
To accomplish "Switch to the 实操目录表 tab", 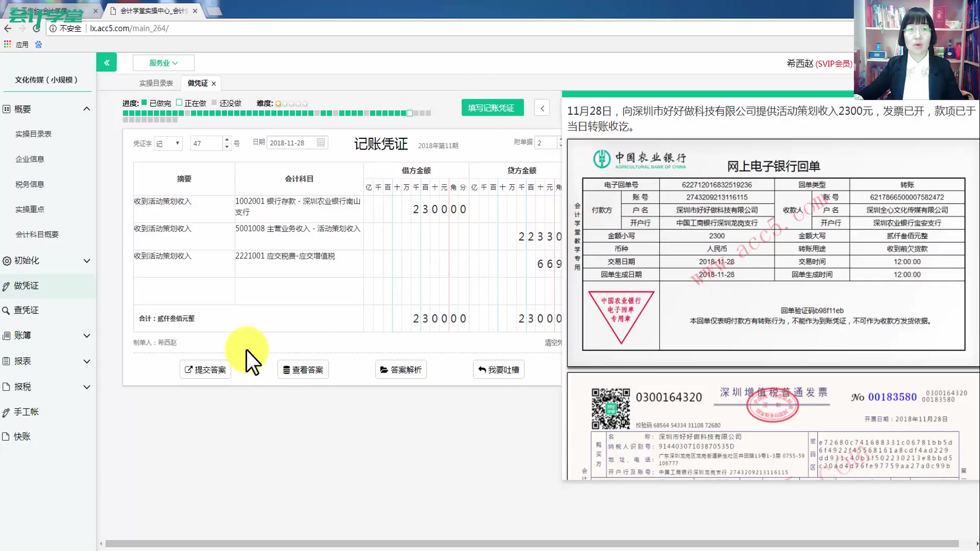I will [x=155, y=83].
